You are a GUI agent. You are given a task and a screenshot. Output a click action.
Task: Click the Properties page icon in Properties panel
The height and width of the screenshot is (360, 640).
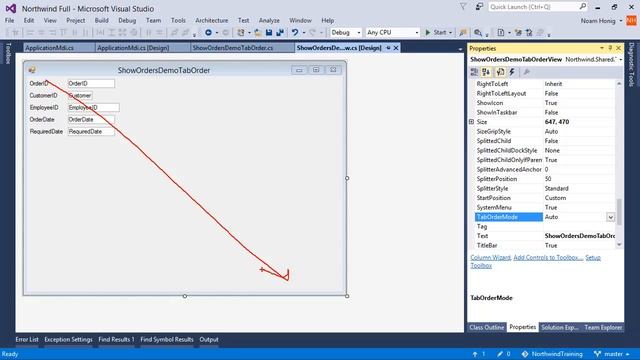[500, 72]
